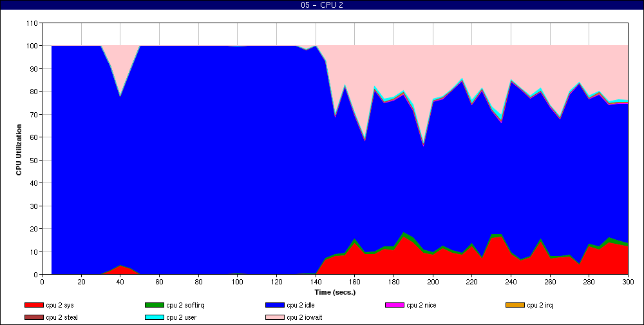Click the y-axis tick label 30
The height and width of the screenshot is (325, 644).
pos(35,206)
